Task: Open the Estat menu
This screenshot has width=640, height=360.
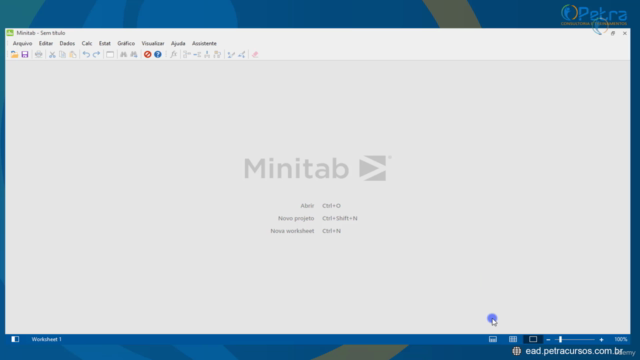Action: 104,43
